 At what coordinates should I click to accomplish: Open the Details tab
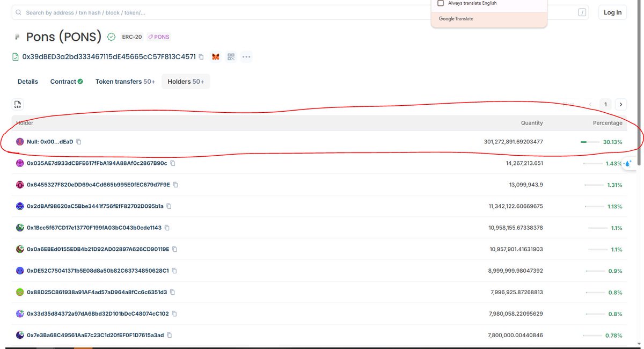tap(28, 82)
